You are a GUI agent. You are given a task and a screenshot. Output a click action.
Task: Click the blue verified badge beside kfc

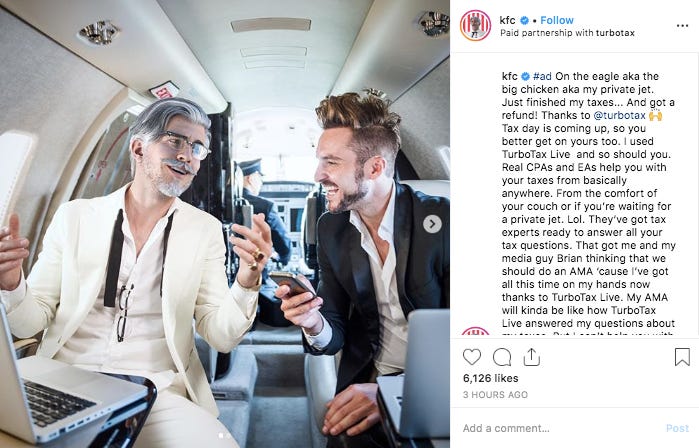click(x=525, y=20)
